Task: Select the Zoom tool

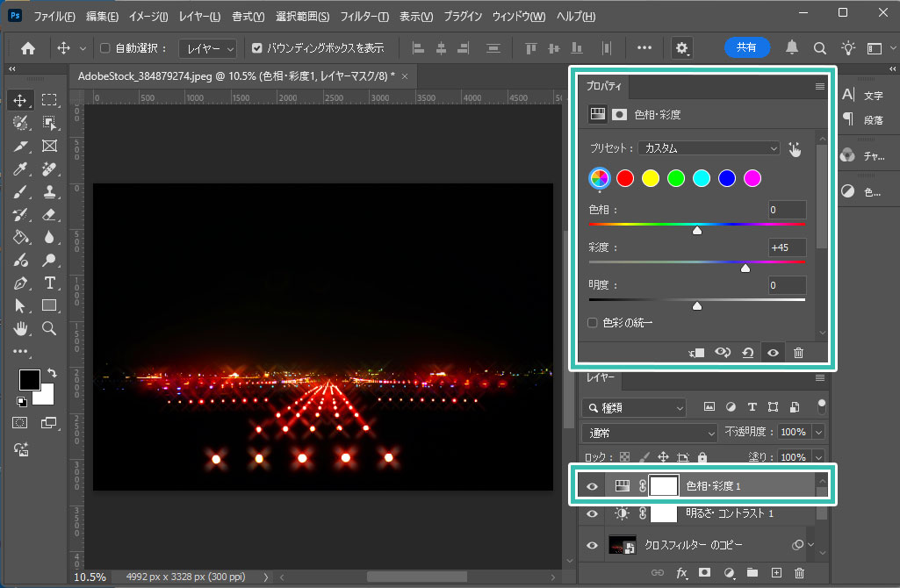Action: 49,328
